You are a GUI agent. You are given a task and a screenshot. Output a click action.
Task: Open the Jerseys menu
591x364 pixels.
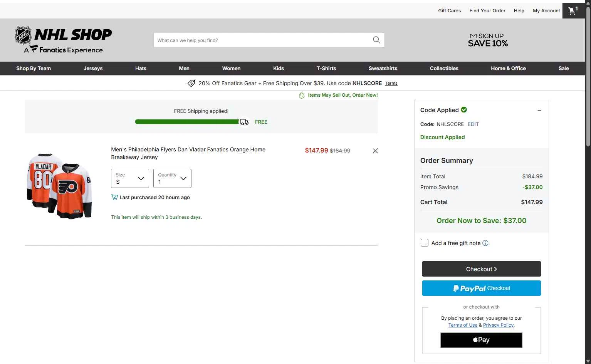(93, 68)
